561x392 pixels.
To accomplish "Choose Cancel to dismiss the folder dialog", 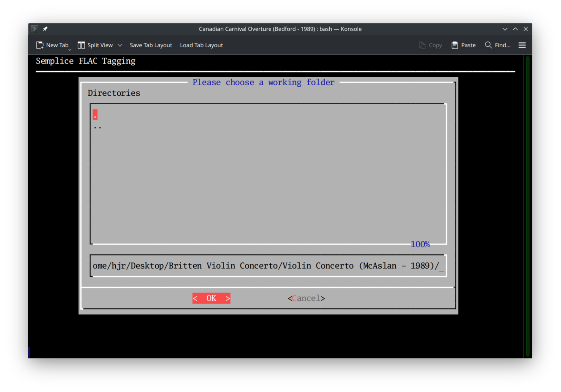I will 306,298.
